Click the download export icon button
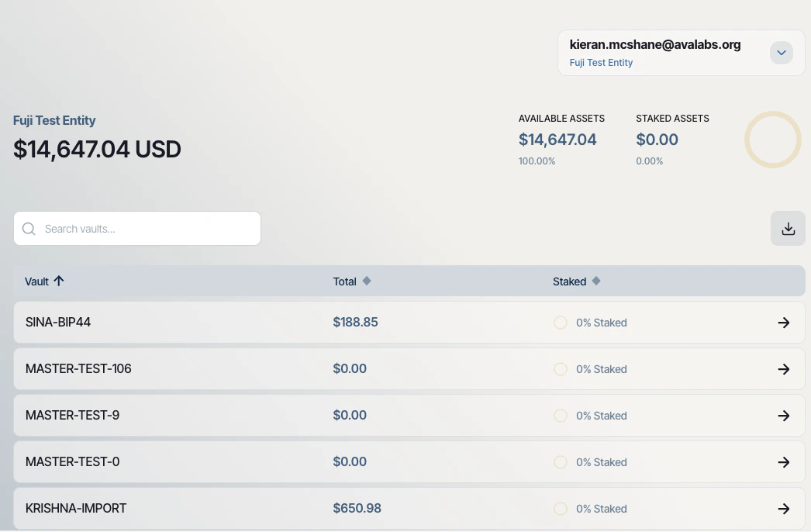This screenshot has height=532, width=811. [788, 228]
